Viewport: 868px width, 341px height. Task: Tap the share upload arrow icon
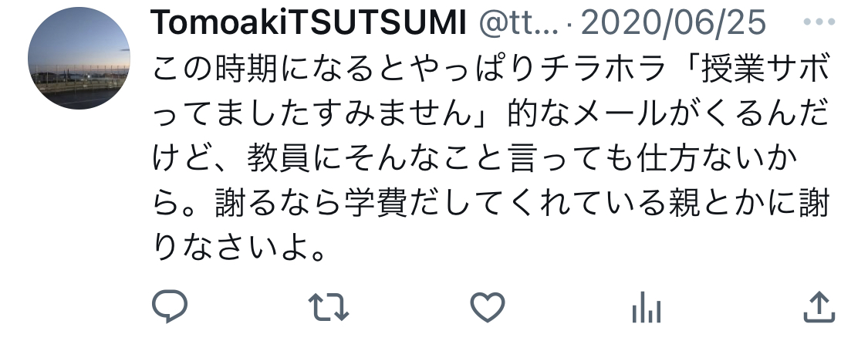pos(819,307)
